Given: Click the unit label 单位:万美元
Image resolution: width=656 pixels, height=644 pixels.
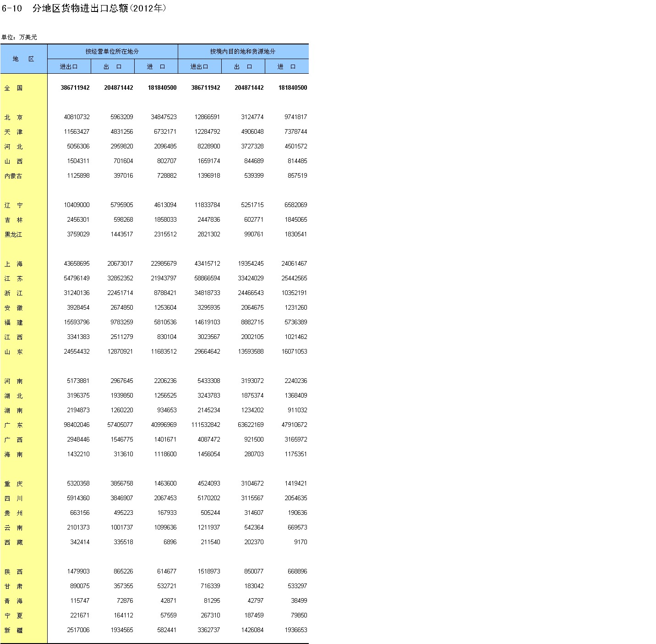Looking at the screenshot, I should pos(19,37).
